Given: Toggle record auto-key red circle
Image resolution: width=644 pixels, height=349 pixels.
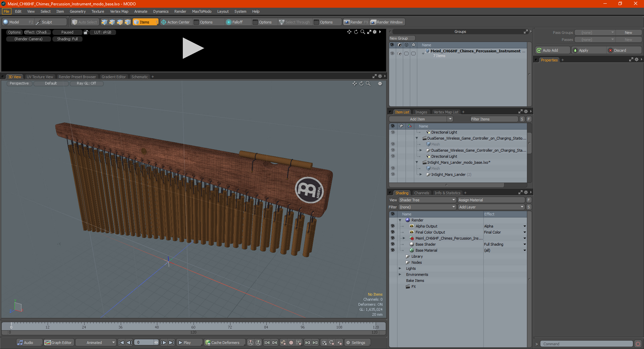Looking at the screenshot, I should (x=291, y=343).
